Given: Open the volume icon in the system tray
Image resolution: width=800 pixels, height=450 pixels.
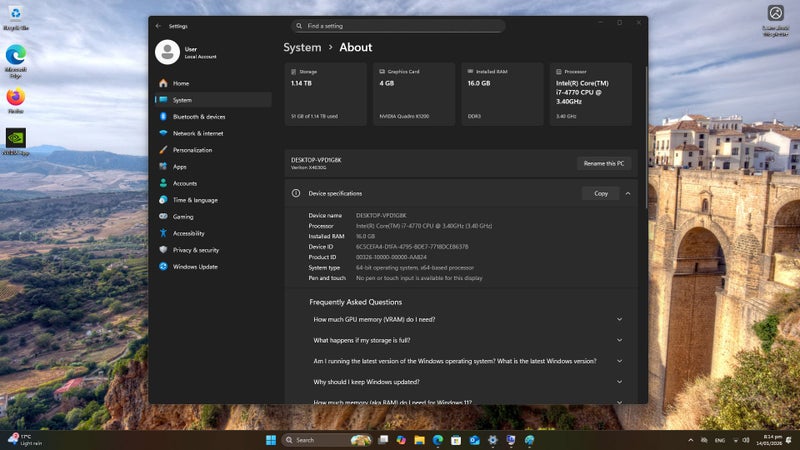Looking at the screenshot, I should pos(746,440).
